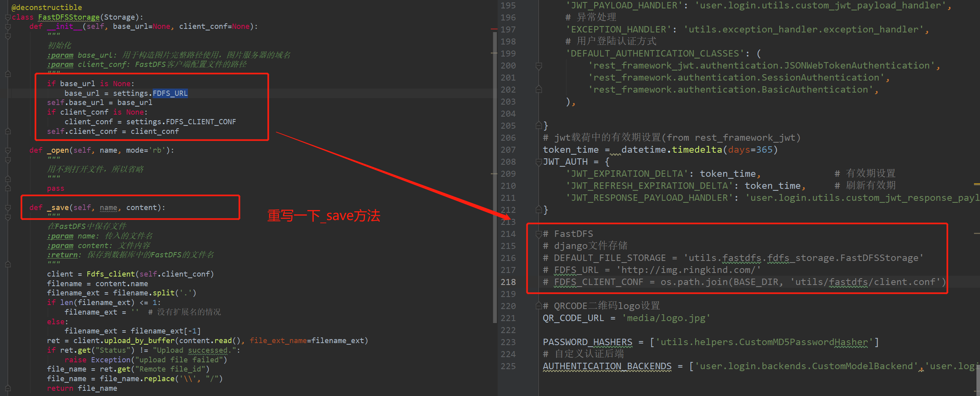Click the Fdfs_client function call

[x=111, y=274]
